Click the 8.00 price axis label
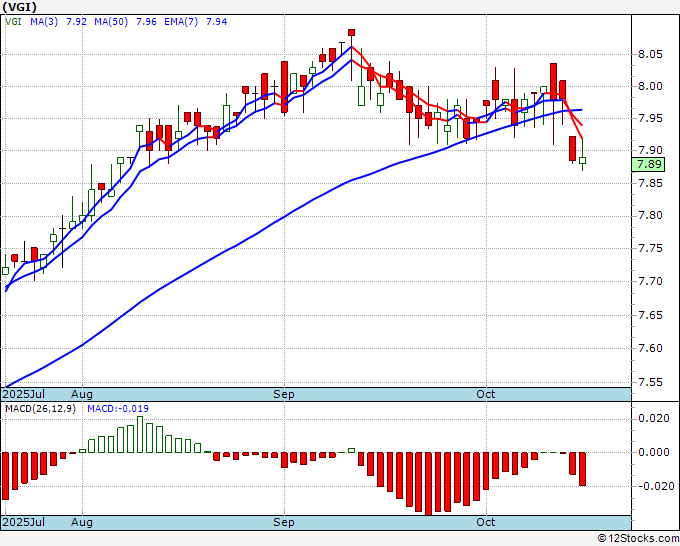The height and width of the screenshot is (546, 680). (651, 86)
